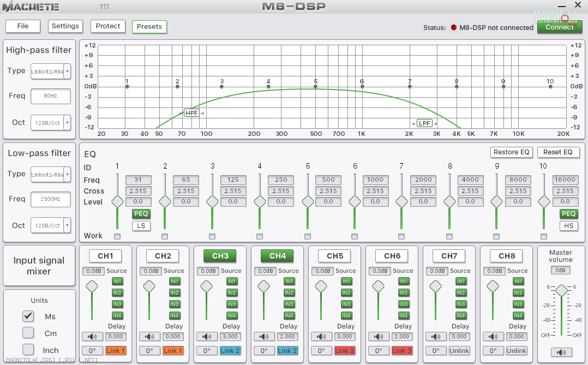Click the Unlink button under CH7
This screenshot has width=588, height=365.
coord(459,351)
